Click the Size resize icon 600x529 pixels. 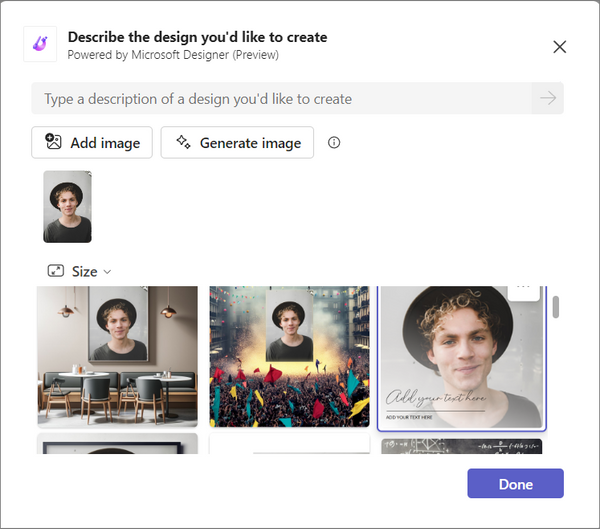pyautogui.click(x=56, y=271)
